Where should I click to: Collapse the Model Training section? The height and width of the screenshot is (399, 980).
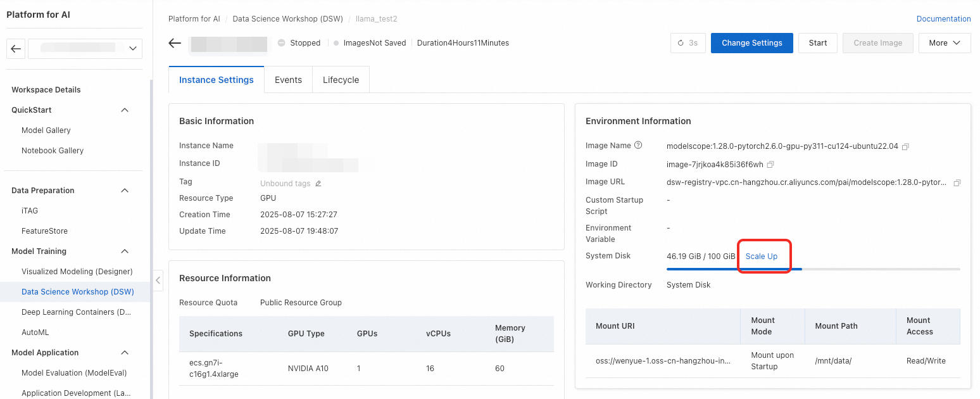click(x=125, y=251)
